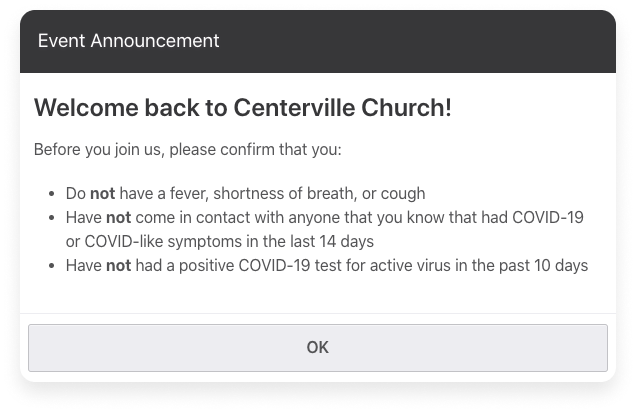
Task: Click the bold 'not' in the positive test bullet
Action: pos(118,266)
